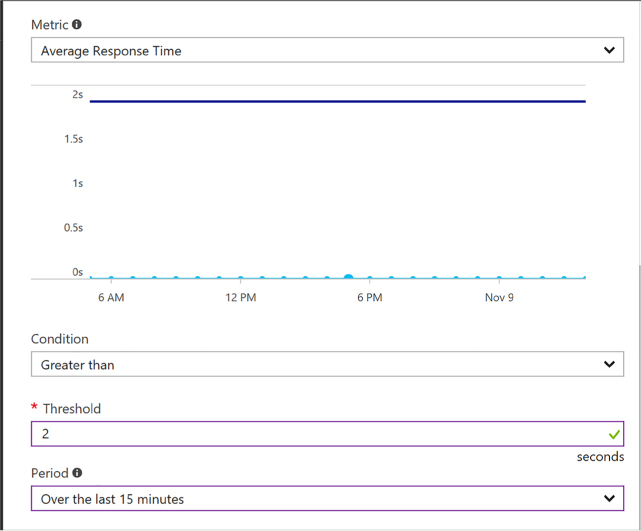Click the chevron arrow on Period dropdown

(609, 498)
